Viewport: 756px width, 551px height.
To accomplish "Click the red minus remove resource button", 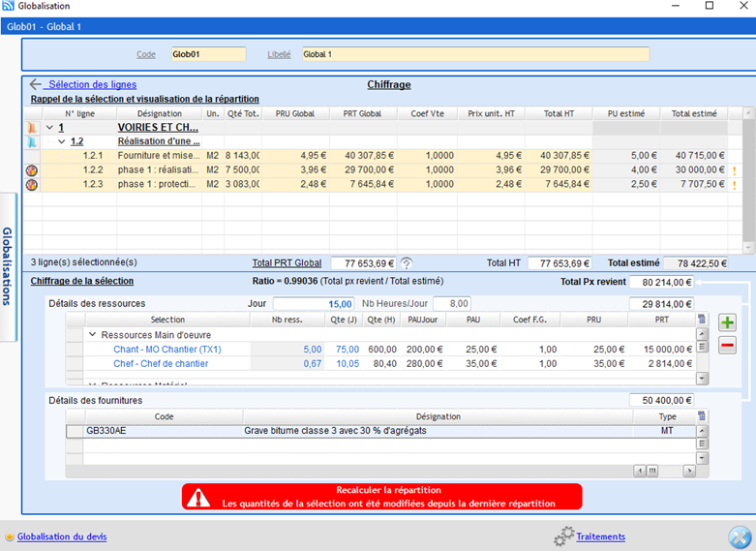I will tap(727, 345).
